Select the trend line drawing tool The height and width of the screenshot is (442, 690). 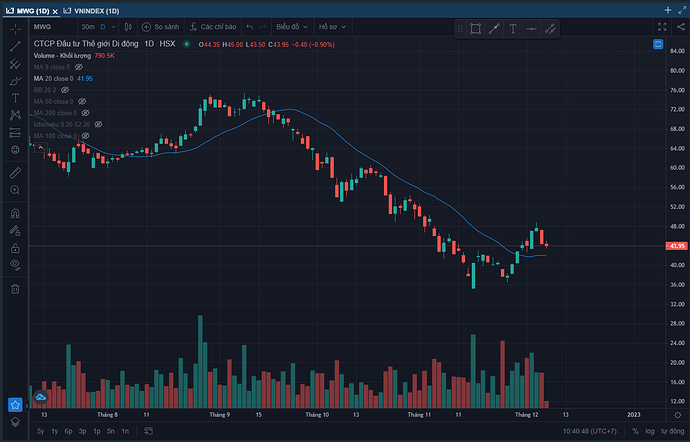point(15,46)
